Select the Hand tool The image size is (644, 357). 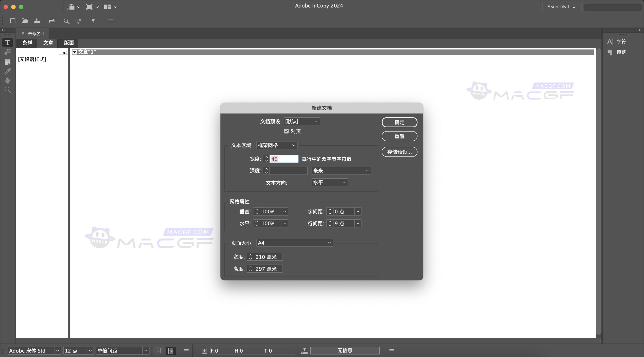(8, 81)
